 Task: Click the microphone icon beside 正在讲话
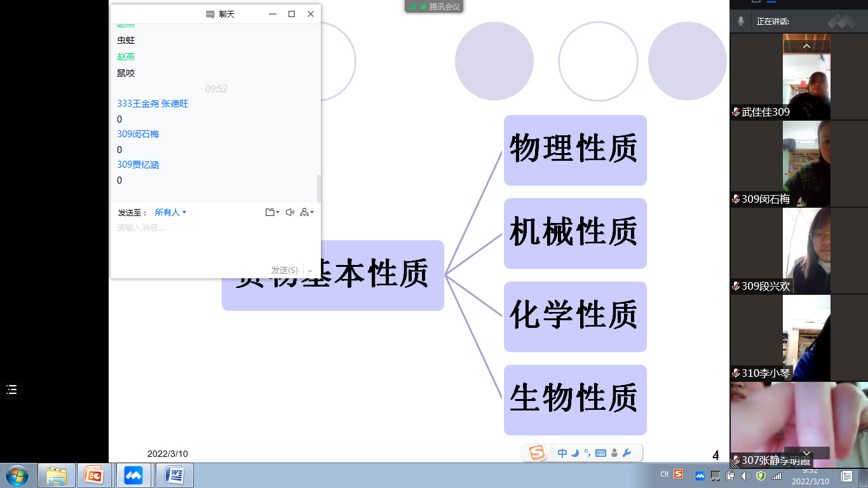click(741, 21)
